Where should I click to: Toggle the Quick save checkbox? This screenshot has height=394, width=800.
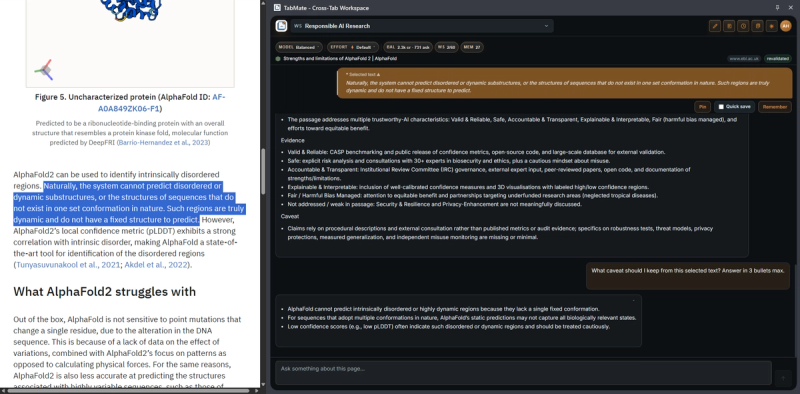click(721, 107)
